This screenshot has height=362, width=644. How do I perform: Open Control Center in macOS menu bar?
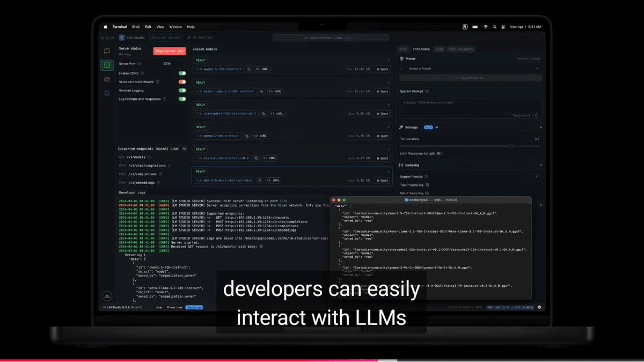tap(504, 26)
